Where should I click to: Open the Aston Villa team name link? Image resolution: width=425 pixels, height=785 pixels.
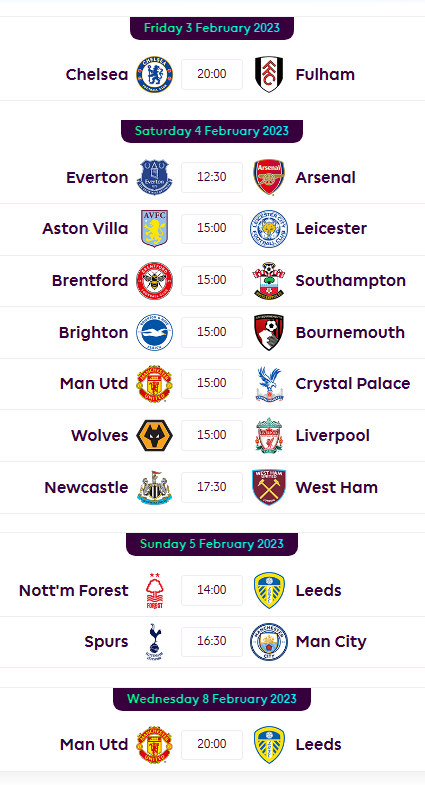pyautogui.click(x=85, y=229)
